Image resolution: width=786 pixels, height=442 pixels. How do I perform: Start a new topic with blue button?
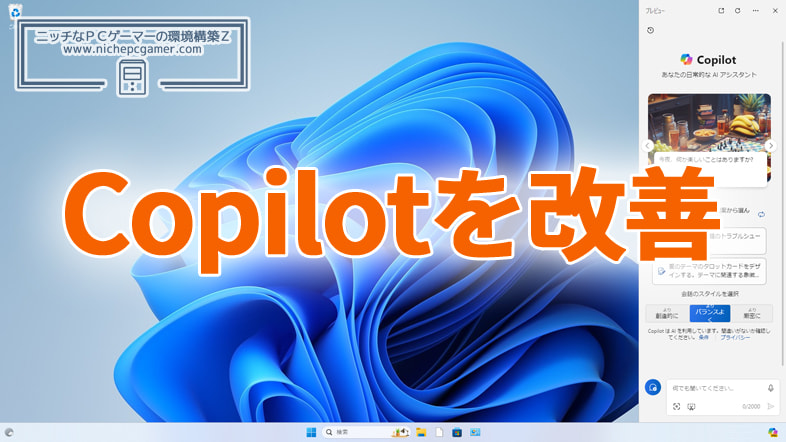(653, 387)
